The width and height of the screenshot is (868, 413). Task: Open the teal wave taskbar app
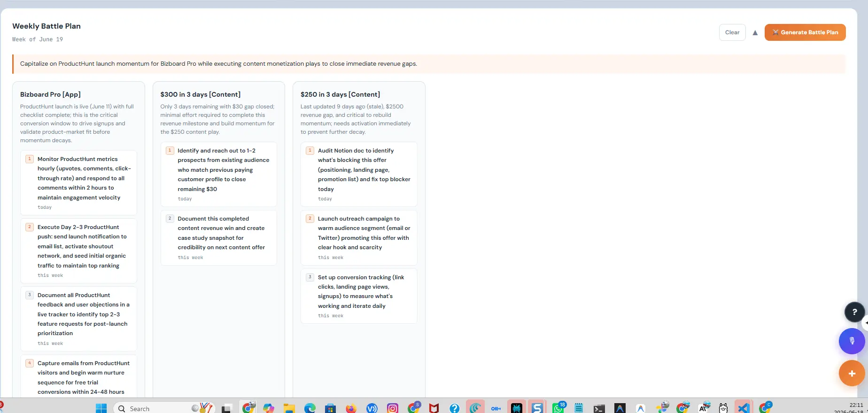[475, 408]
